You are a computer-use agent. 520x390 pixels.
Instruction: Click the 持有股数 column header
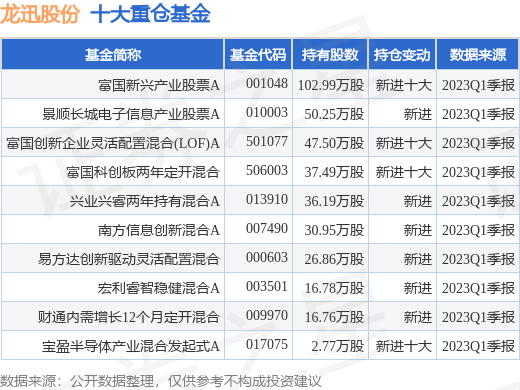pos(330,55)
